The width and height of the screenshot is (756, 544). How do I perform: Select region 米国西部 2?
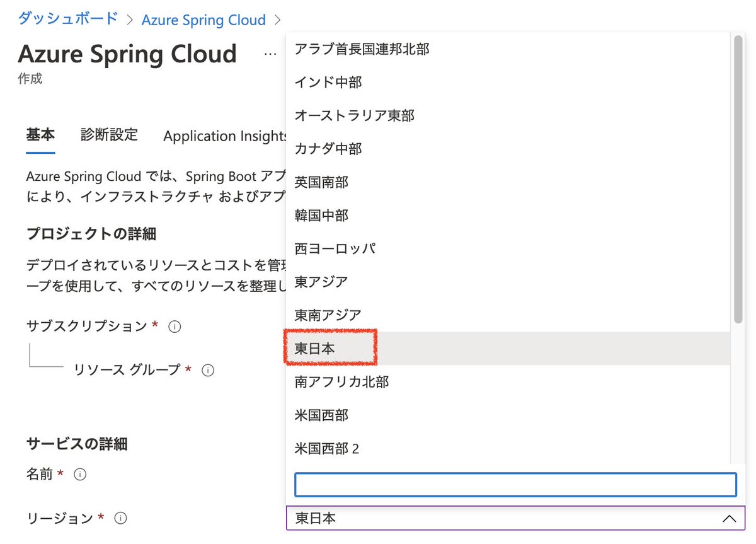pos(508,449)
